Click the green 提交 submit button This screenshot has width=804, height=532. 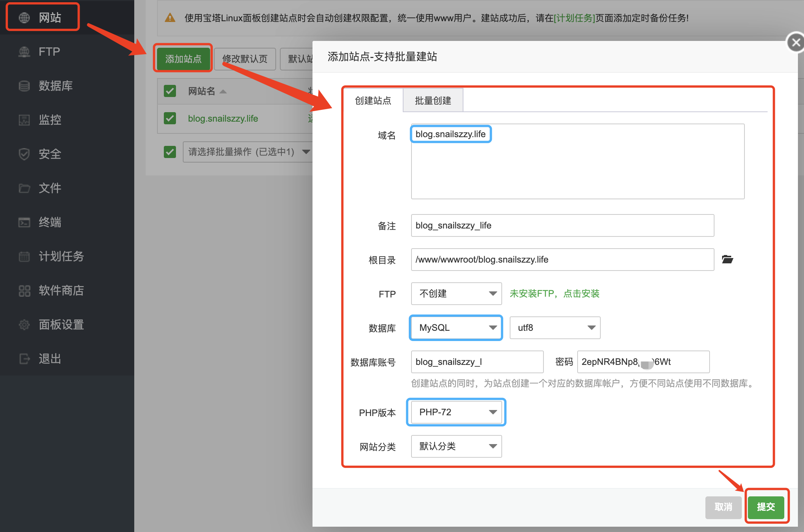(766, 507)
